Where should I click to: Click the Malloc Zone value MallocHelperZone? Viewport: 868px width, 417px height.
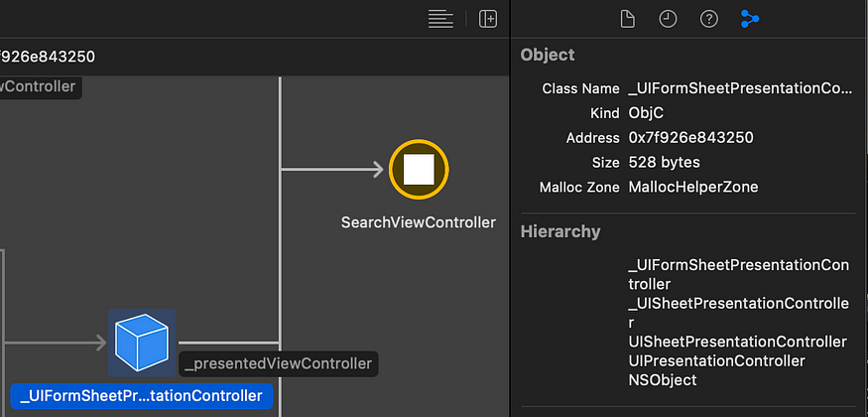pyautogui.click(x=693, y=188)
